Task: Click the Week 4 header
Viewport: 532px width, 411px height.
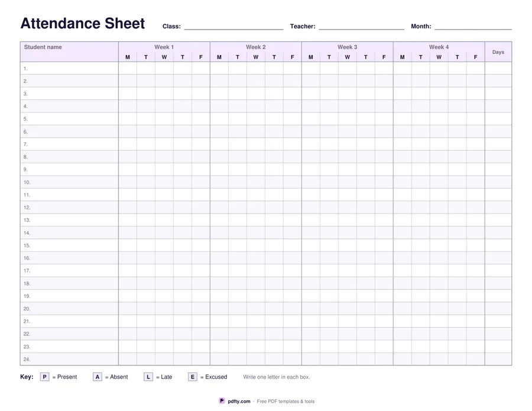Action: (x=439, y=47)
